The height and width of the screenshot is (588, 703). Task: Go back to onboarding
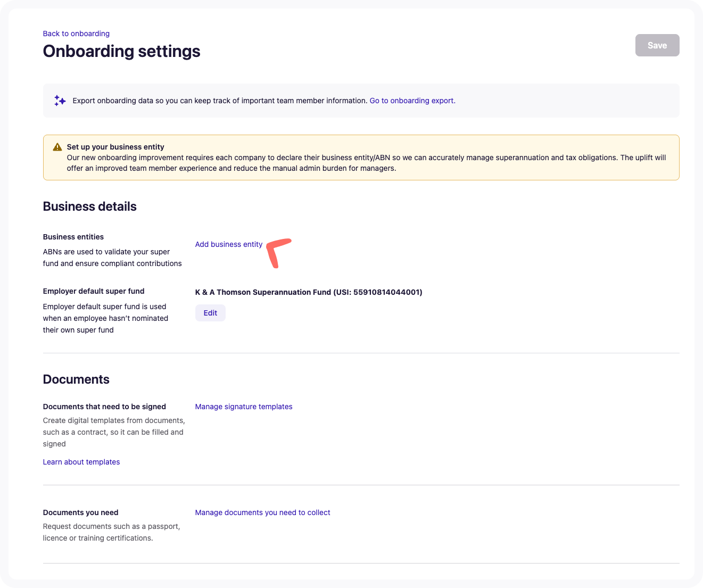76,34
